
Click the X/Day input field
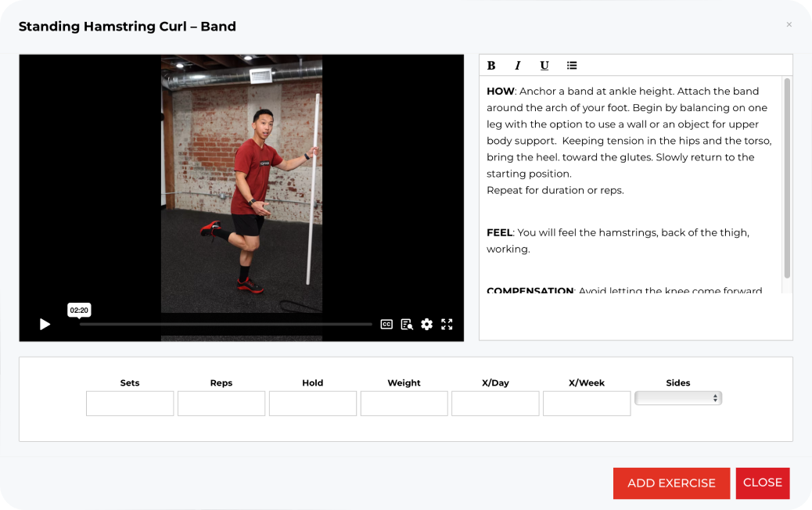[495, 403]
